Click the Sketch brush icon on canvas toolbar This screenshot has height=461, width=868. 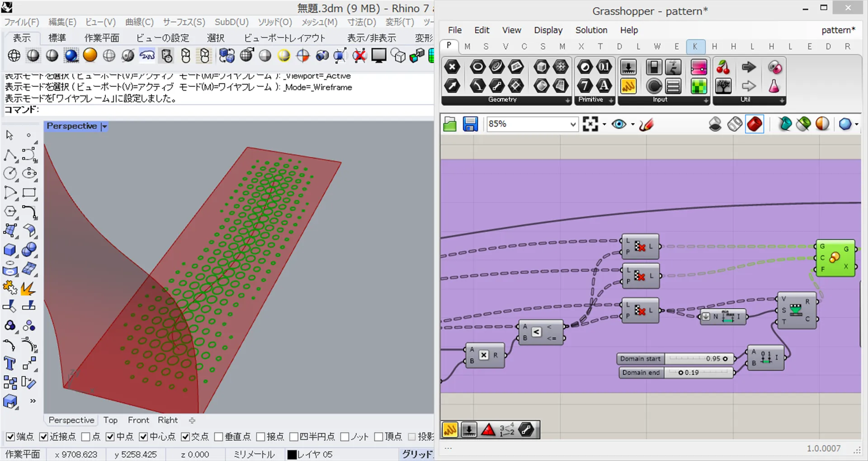[x=646, y=124]
